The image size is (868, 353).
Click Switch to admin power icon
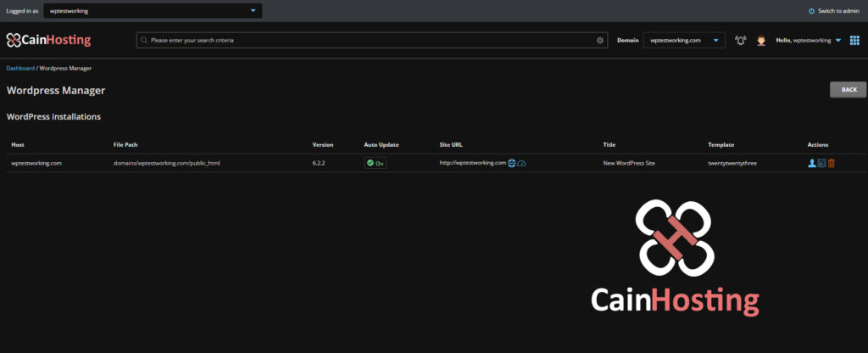click(x=811, y=11)
